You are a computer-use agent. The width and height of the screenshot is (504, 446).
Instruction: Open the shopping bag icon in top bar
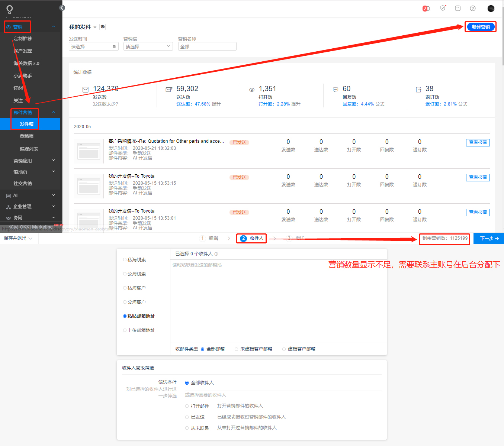[x=458, y=8]
